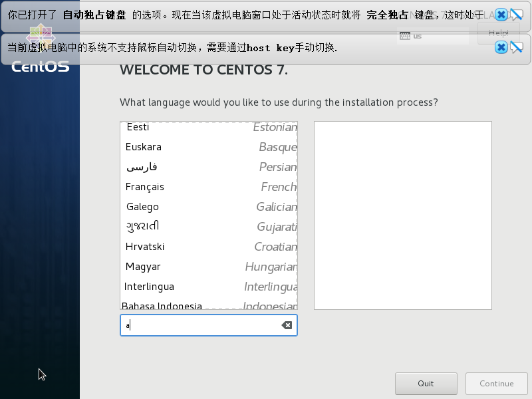
Task: Select Galego (Galician) language entry
Action: [x=209, y=207]
